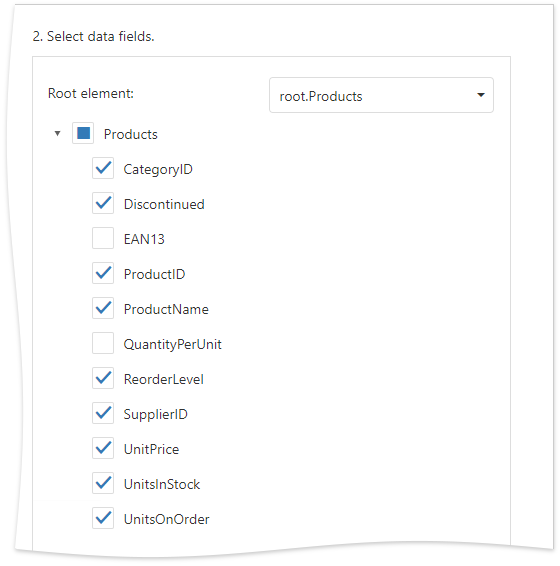
Task: Select the Products tree label
Action: [x=131, y=134]
